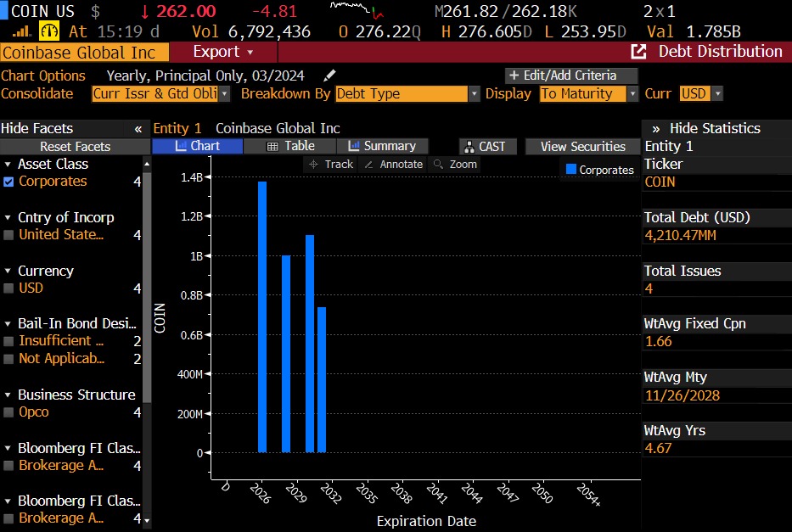792x532 pixels.
Task: Switch to the Summary tab
Action: point(382,147)
